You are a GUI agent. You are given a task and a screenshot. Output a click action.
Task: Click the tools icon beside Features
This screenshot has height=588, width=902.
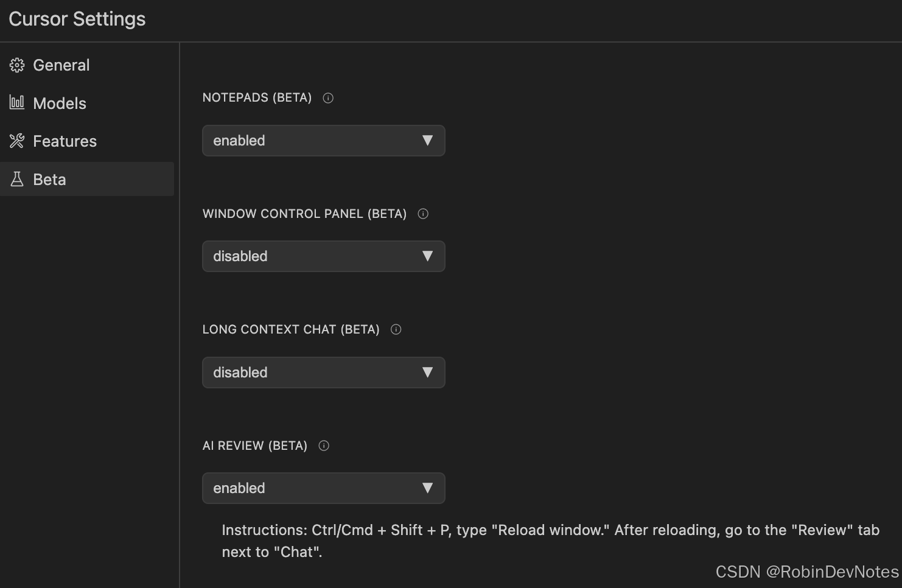[17, 141]
